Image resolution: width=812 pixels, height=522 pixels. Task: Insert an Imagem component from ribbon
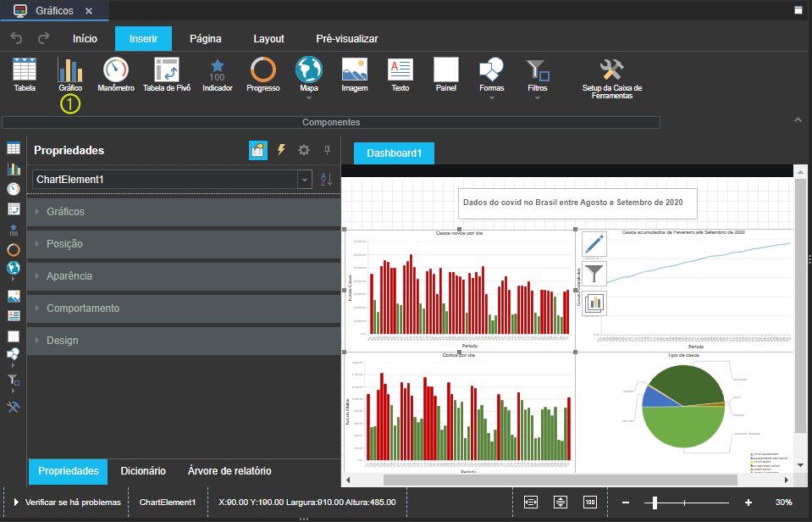(355, 75)
